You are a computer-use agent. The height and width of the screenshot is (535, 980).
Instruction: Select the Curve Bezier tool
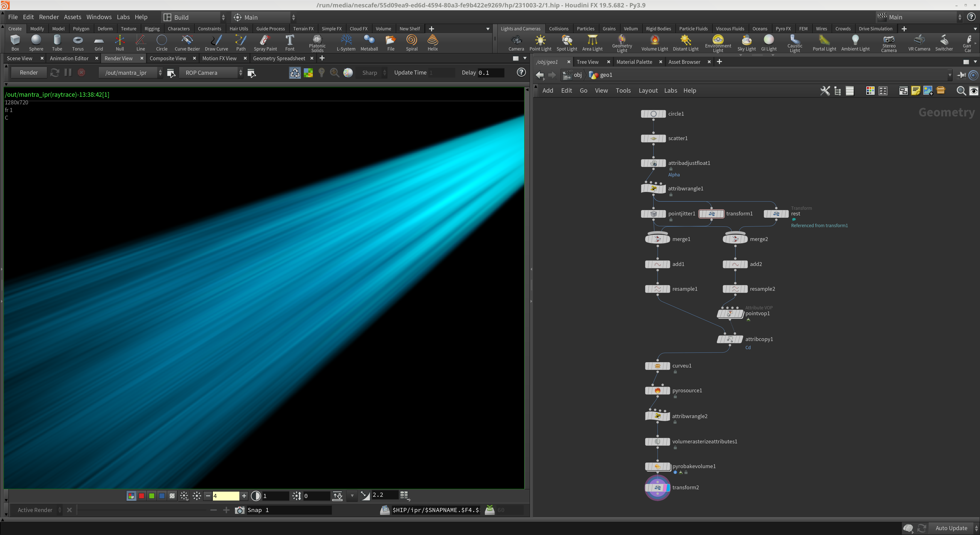[x=187, y=43]
